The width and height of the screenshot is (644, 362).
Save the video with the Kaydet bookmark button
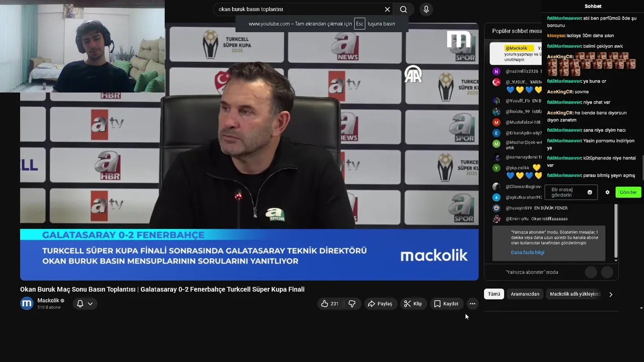(446, 304)
